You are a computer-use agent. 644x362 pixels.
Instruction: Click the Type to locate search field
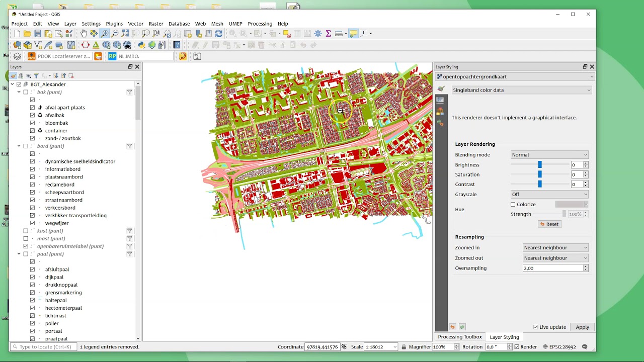(43, 347)
